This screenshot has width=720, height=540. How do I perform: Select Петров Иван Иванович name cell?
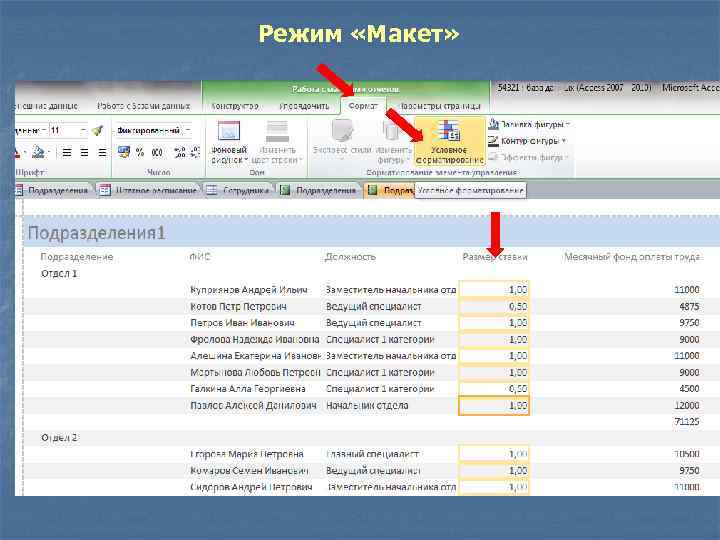pyautogui.click(x=242, y=323)
